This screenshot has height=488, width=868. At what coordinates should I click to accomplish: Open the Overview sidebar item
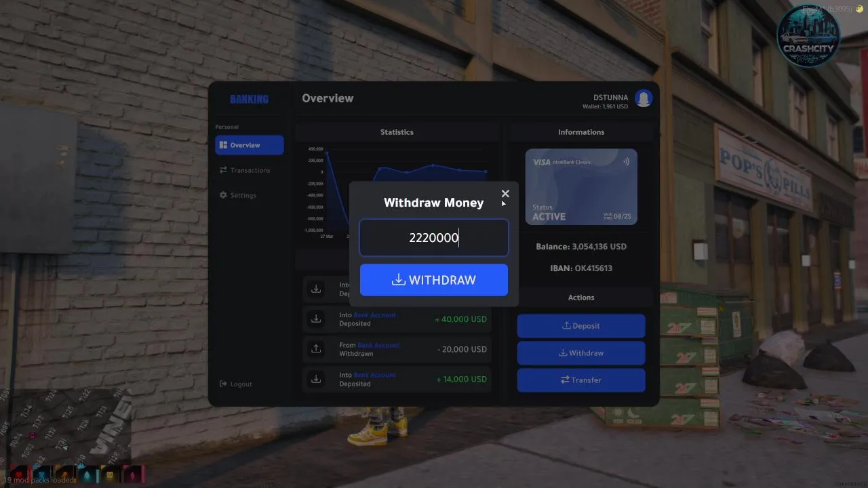[x=250, y=145]
